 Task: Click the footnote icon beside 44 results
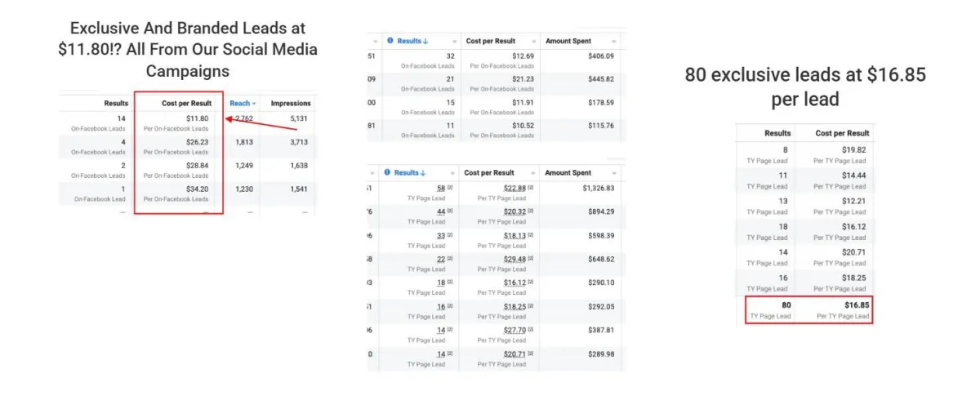click(449, 212)
